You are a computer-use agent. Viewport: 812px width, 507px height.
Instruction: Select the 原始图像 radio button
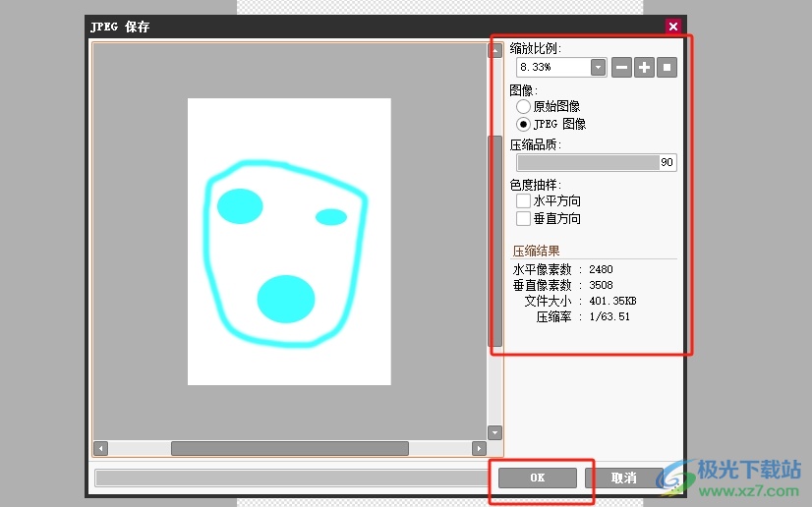pyautogui.click(x=523, y=106)
